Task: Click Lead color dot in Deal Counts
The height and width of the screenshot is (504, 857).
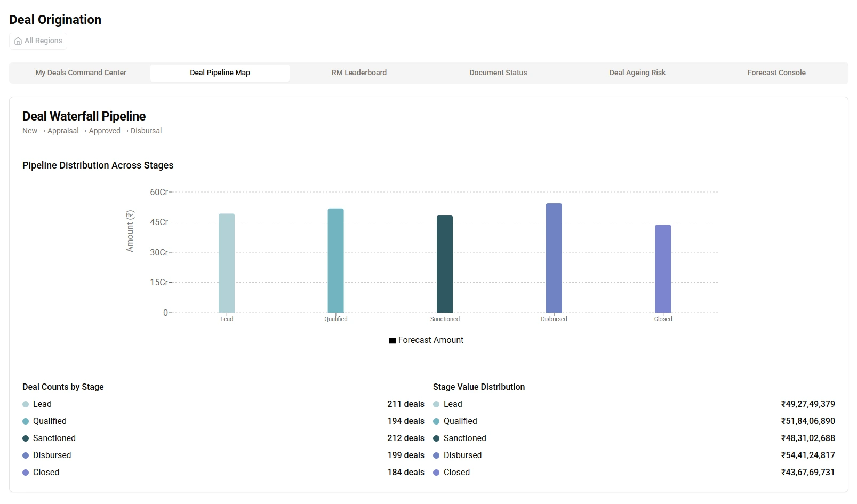Action: point(26,404)
